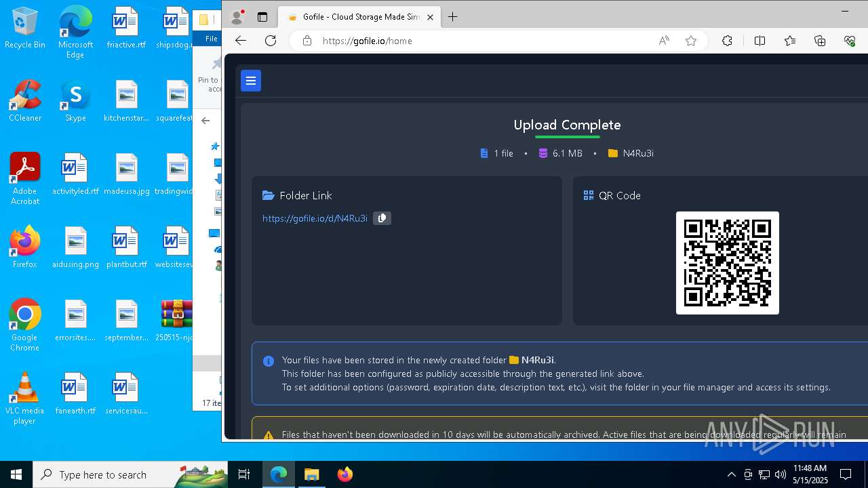Open activityled.rtf document
The width and height of the screenshot is (868, 488).
pos(75,175)
